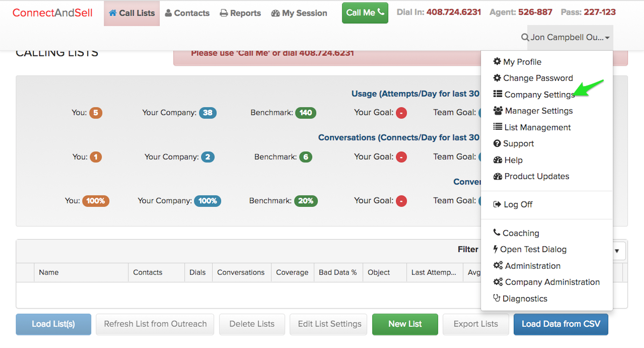Go to the My Session tab

(299, 13)
